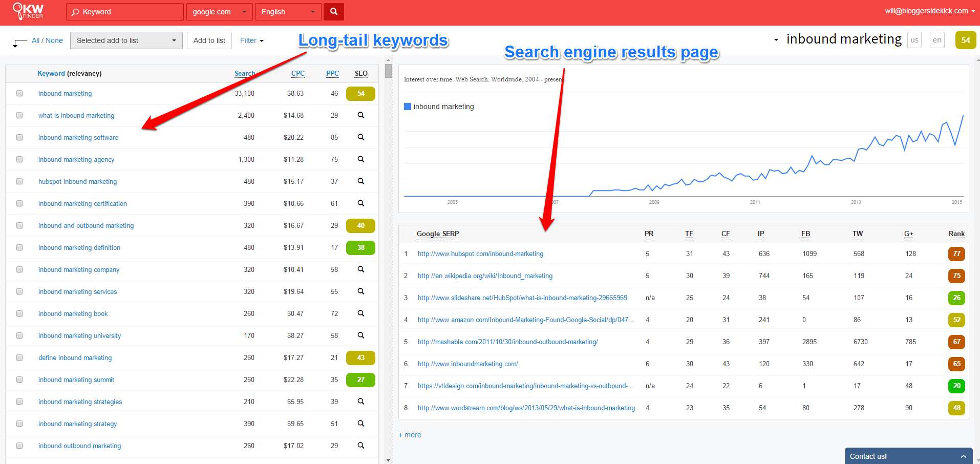Screen dimensions: 980x464
Task: Check SEO for 'inbound marketing agency'
Action: tap(361, 159)
